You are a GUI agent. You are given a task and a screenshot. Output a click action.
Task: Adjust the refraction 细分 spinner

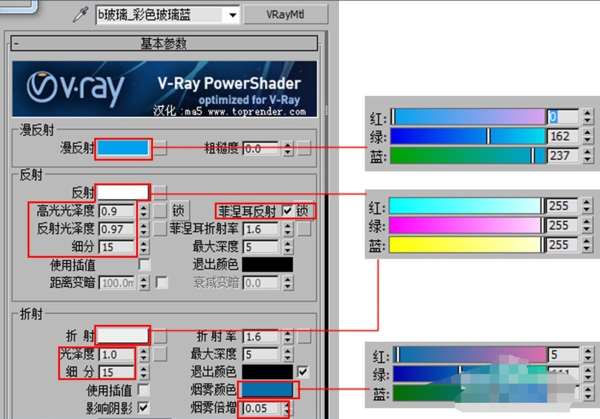pos(143,372)
